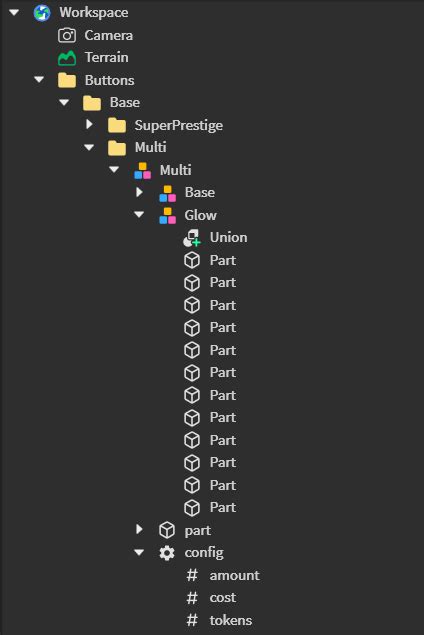Click the lowercase part cube icon
The height and width of the screenshot is (635, 424).
(167, 530)
